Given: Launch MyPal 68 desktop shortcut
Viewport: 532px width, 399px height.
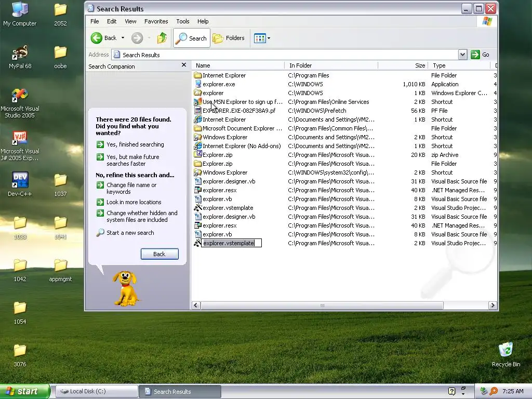Looking at the screenshot, I should 20,57.
